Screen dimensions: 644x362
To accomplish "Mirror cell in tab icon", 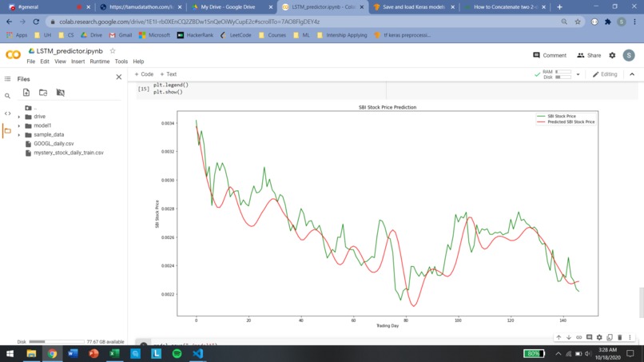I will (x=610, y=337).
